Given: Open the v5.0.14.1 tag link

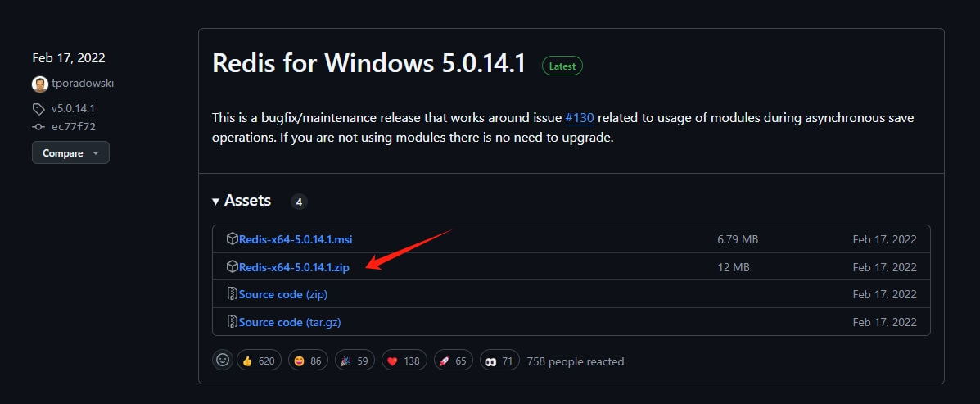Looking at the screenshot, I should 73,108.
